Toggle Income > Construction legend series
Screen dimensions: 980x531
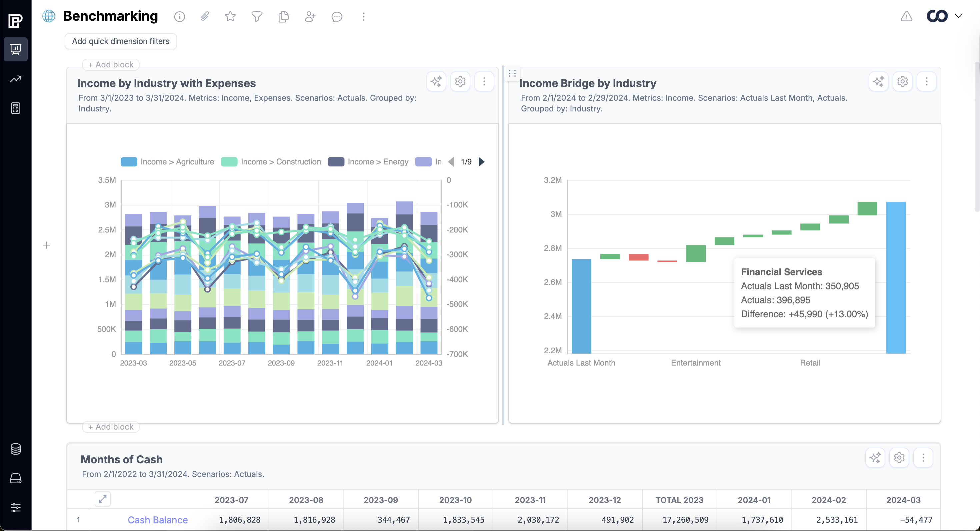[x=271, y=162]
